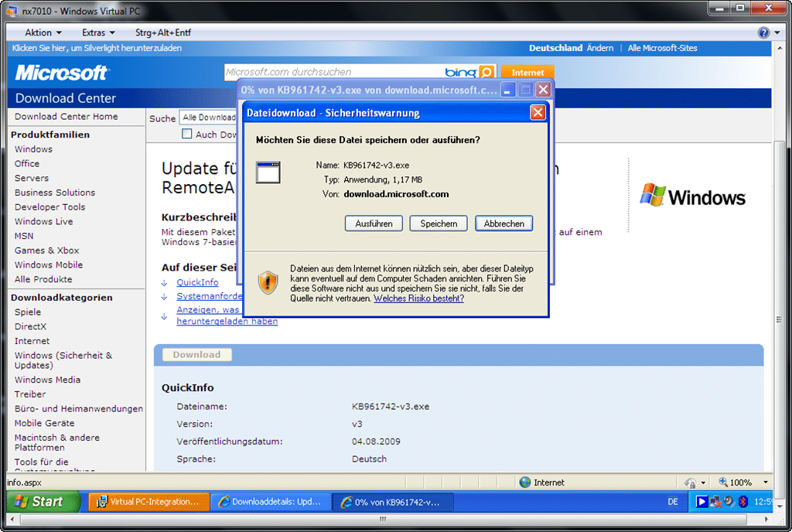Switch to Downloaddetails taskbar window
Viewport: 792px width, 532px height.
point(270,502)
